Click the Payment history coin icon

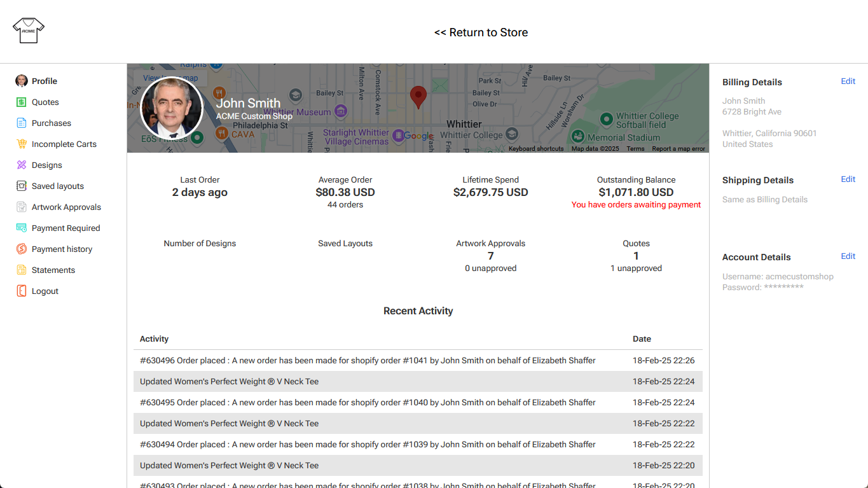click(22, 249)
